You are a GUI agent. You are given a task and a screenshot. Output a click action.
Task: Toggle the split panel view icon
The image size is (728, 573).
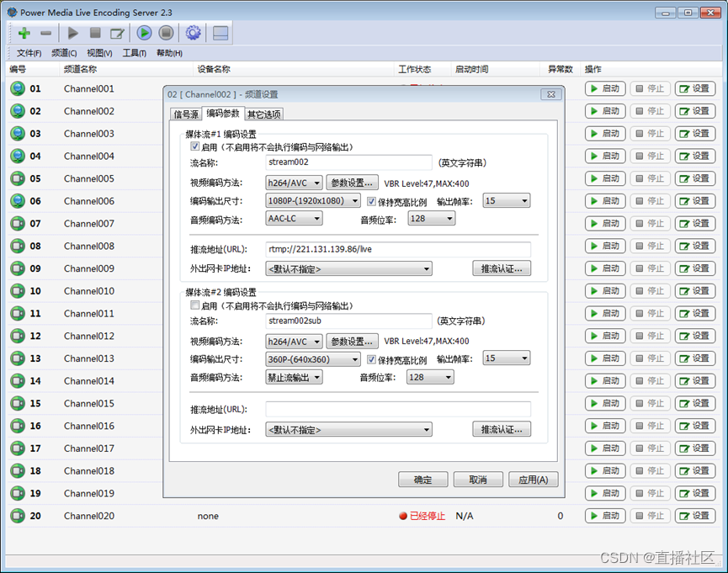click(220, 33)
